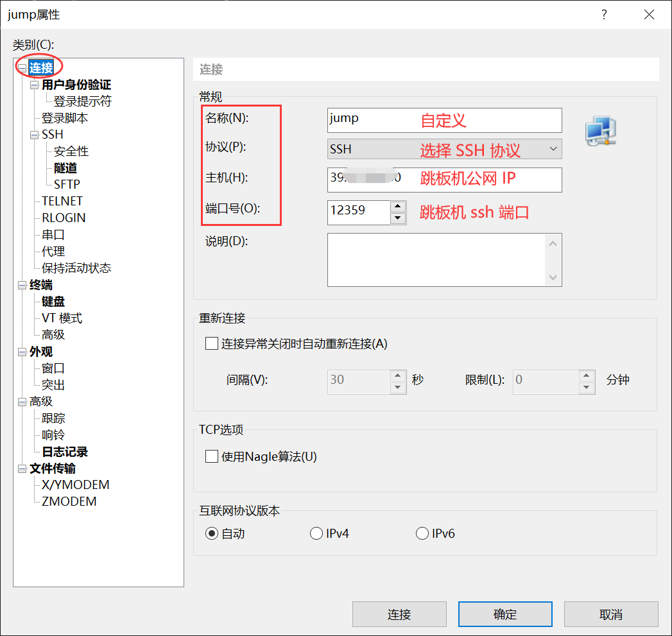Screen dimensions: 672x636
Task: Decrease the port number with down arrow
Action: pos(398,218)
